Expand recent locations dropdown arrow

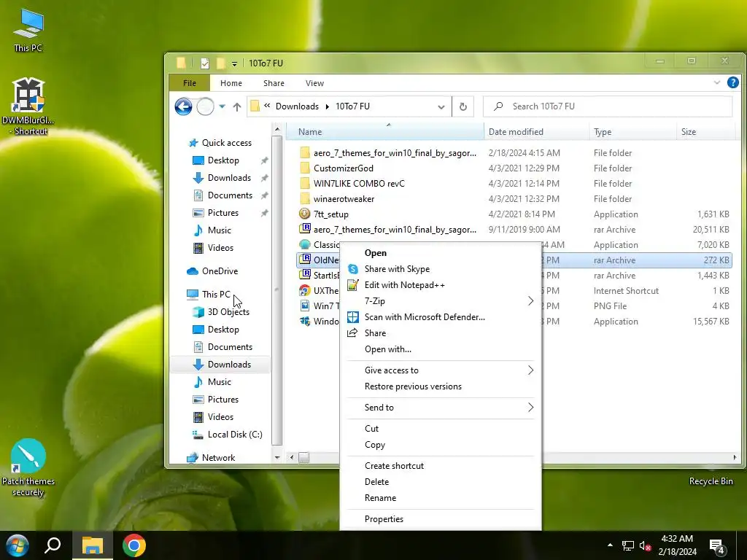click(222, 106)
